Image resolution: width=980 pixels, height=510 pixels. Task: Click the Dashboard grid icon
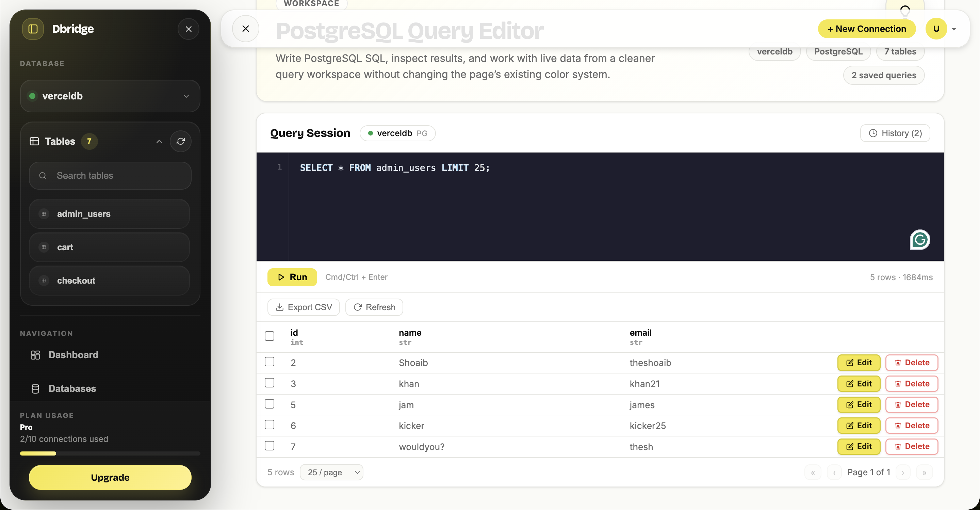35,355
